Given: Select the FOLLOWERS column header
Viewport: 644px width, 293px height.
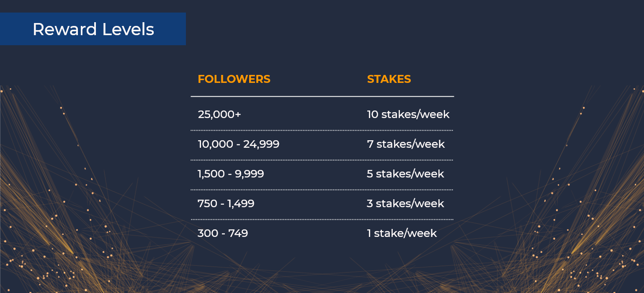Looking at the screenshot, I should (x=234, y=79).
